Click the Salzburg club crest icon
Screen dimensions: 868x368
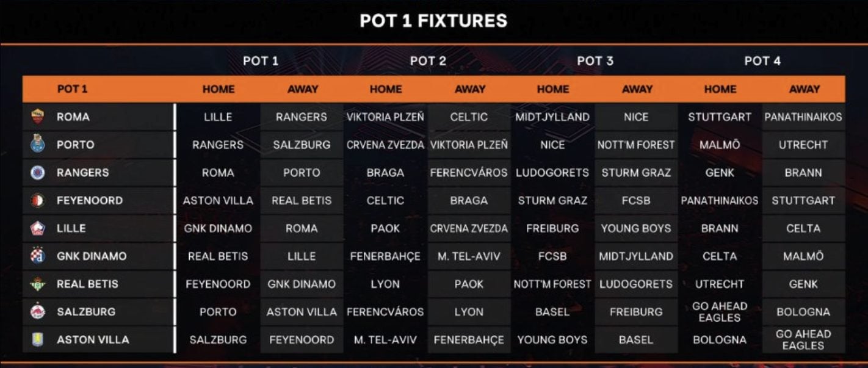(x=38, y=312)
